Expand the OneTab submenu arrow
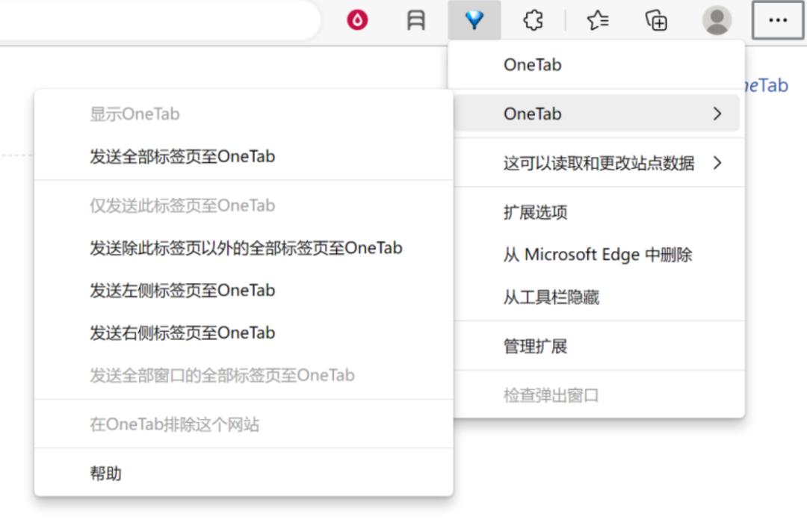807x532 pixels. (x=717, y=114)
